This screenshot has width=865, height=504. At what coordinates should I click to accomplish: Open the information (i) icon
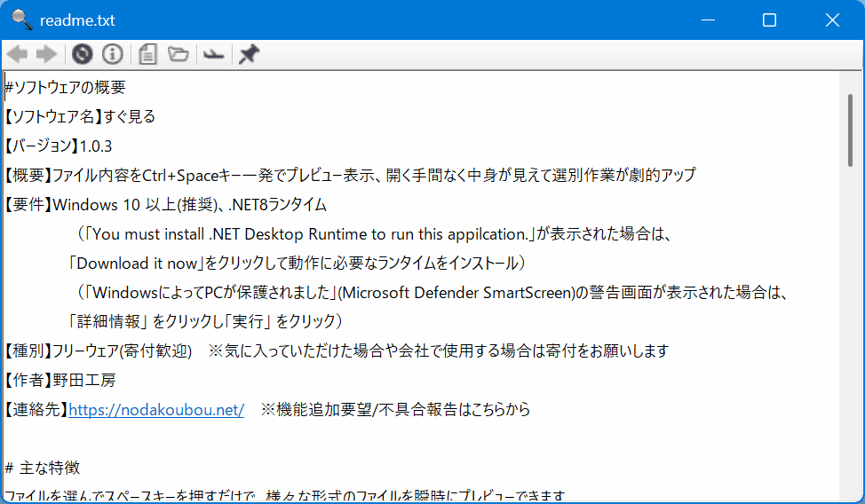(x=113, y=54)
